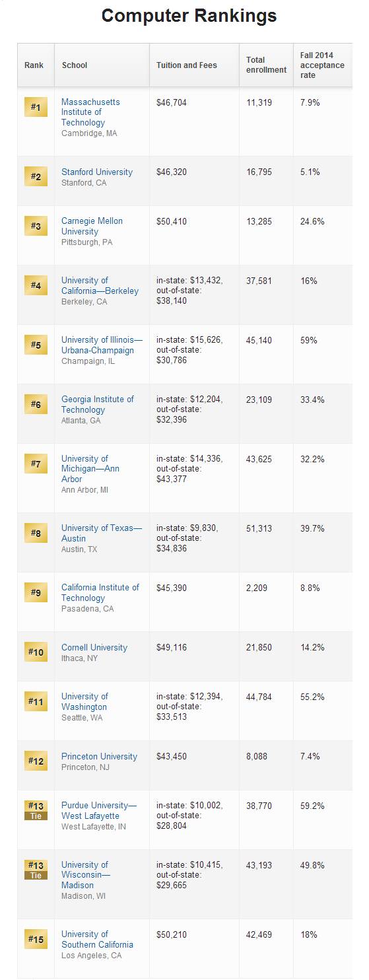Open University of California—Berkeley link
This screenshot has height=980, width=369.
coord(100,286)
